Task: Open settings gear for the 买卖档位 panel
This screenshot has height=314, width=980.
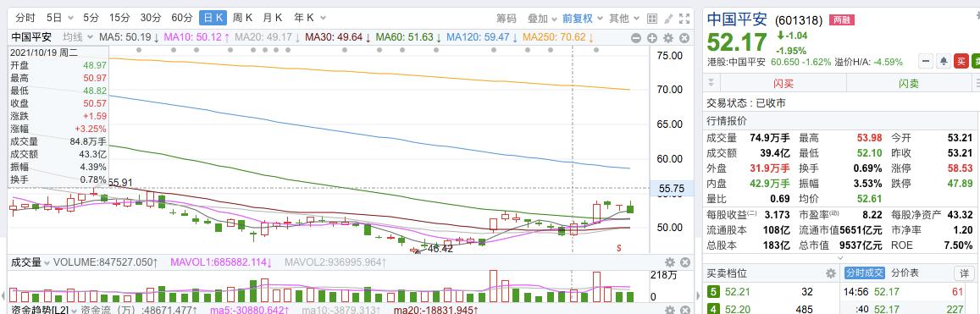Action: click(x=831, y=273)
